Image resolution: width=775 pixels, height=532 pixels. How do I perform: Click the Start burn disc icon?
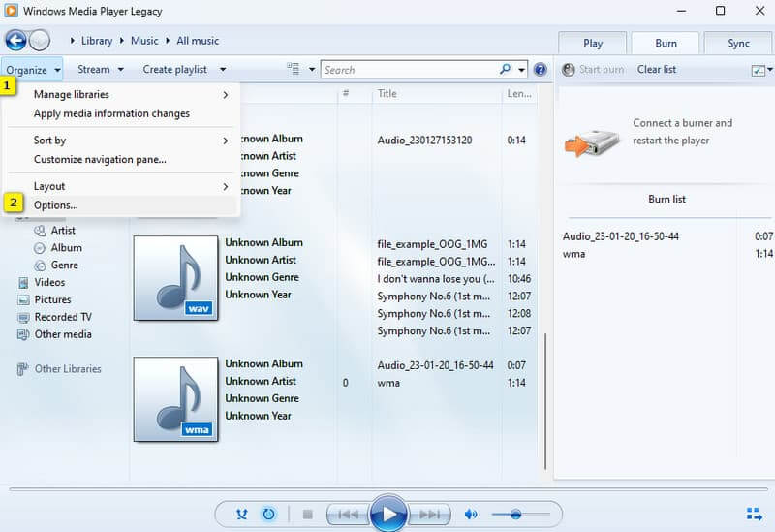click(x=569, y=70)
